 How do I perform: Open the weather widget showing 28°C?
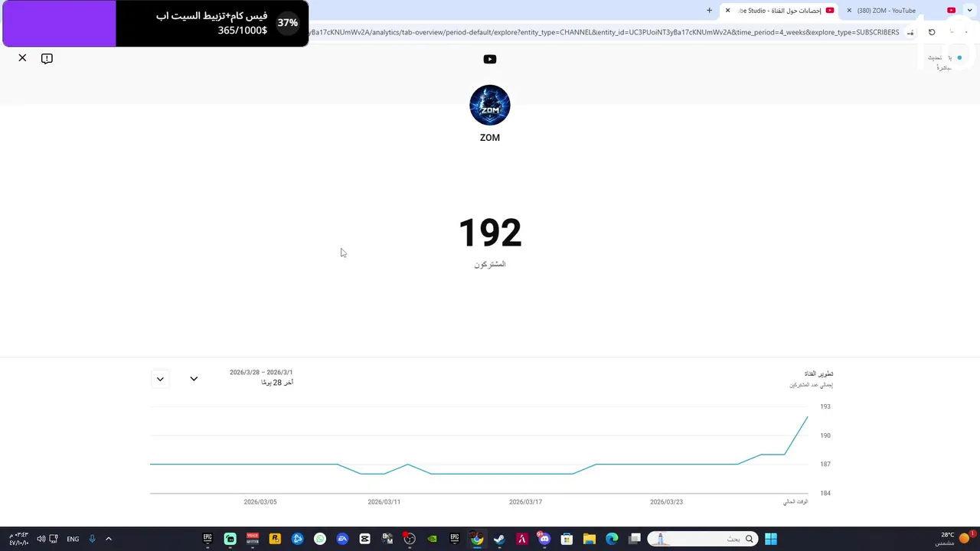click(x=955, y=539)
